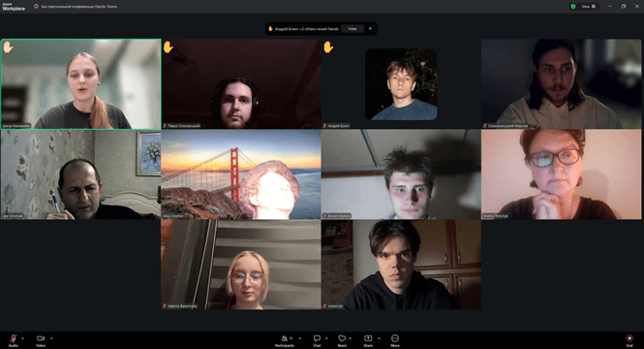
Task: Open the View layout menu at top right
Action: coord(589,7)
